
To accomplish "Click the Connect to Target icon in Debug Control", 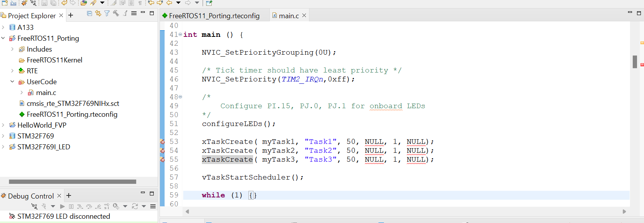I will (35, 206).
